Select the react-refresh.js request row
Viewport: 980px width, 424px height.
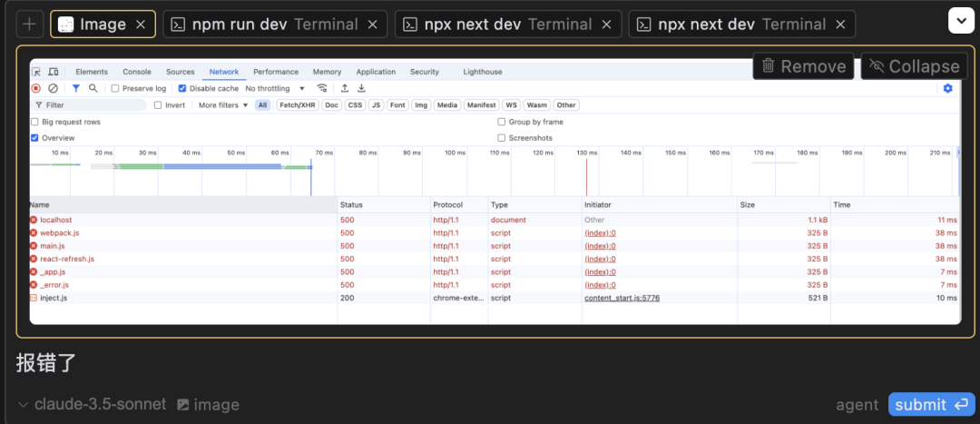(495, 259)
